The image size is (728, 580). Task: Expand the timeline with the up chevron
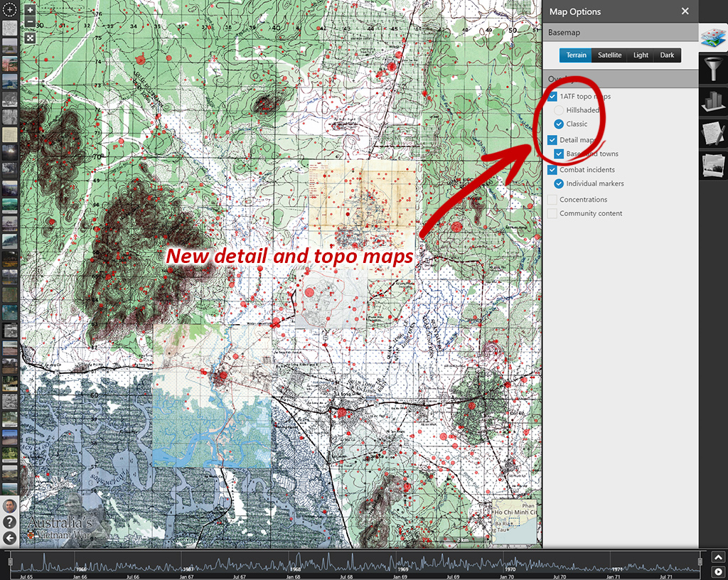718,557
